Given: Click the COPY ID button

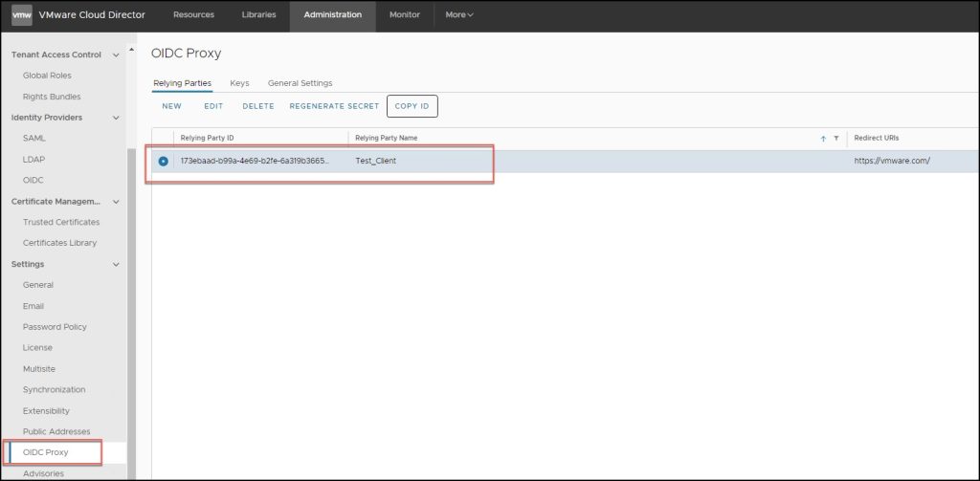Looking at the screenshot, I should point(412,106).
